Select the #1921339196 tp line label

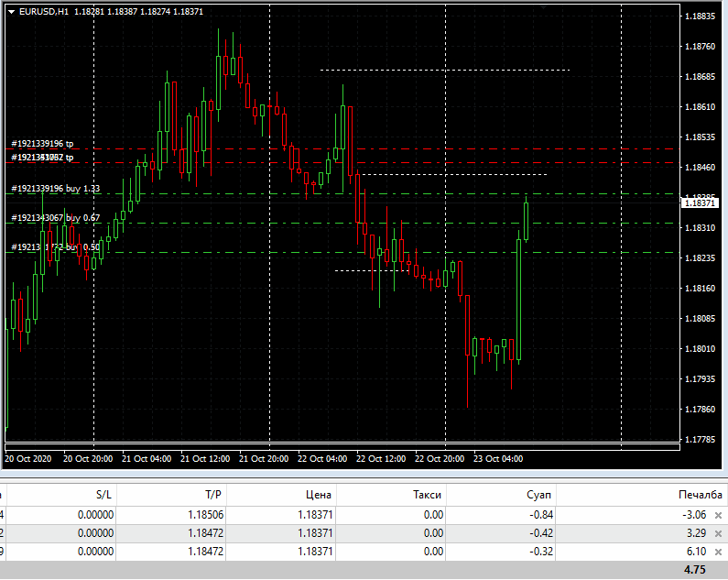(x=42, y=144)
